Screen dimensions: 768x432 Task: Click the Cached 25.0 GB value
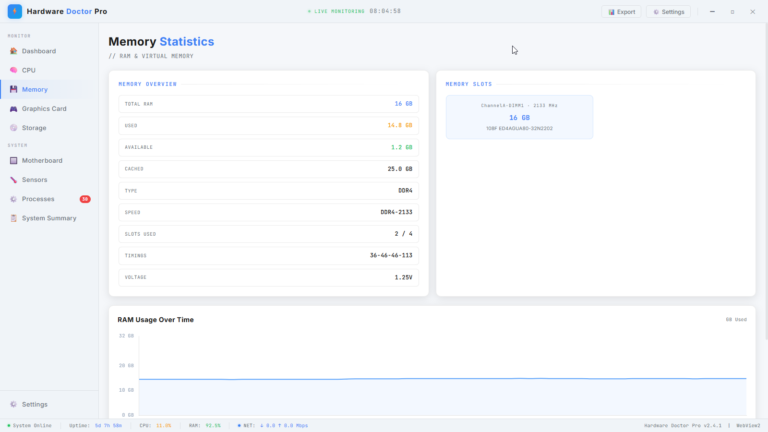(400, 169)
